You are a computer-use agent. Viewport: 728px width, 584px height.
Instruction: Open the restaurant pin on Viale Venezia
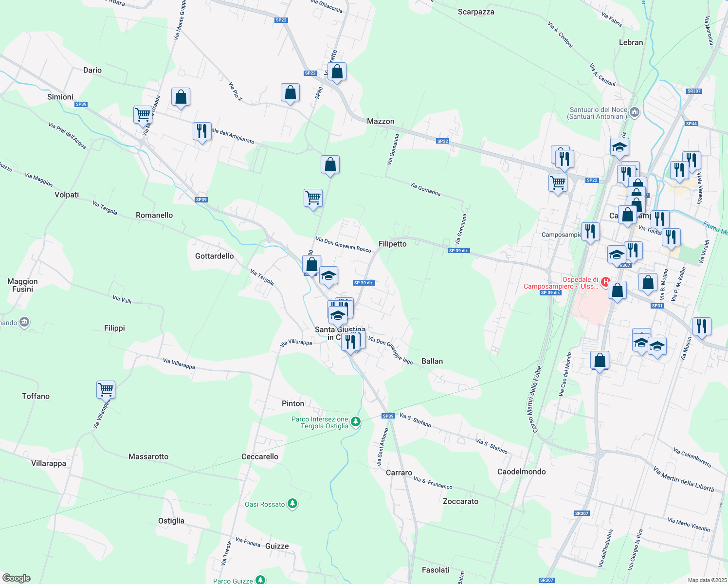[692, 160]
